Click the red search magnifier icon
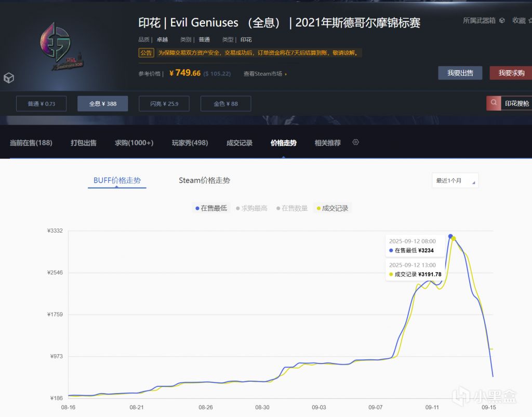This screenshot has height=417, width=532. [494, 103]
